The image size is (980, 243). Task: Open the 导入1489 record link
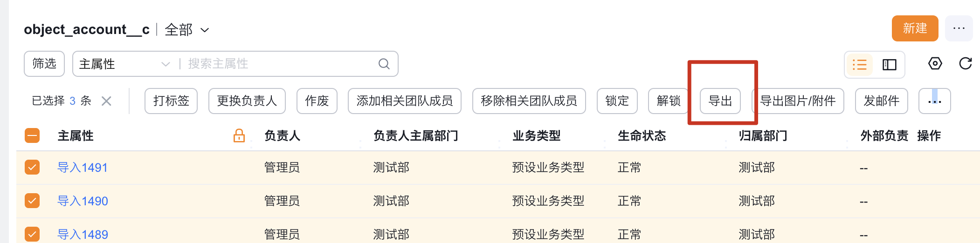tap(83, 234)
